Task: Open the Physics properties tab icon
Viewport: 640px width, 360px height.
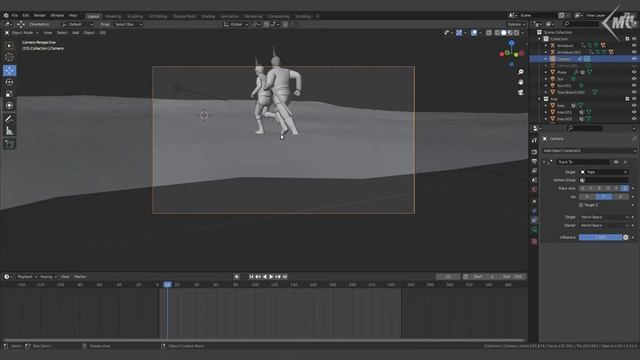Action: click(534, 211)
